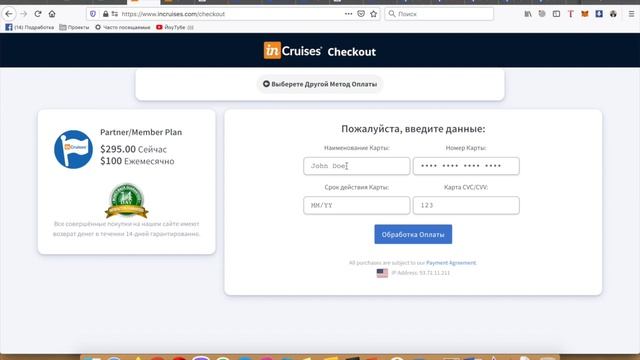This screenshot has height=360, width=640.
Task: Open the MetaMask fox extension
Action: click(x=585, y=14)
